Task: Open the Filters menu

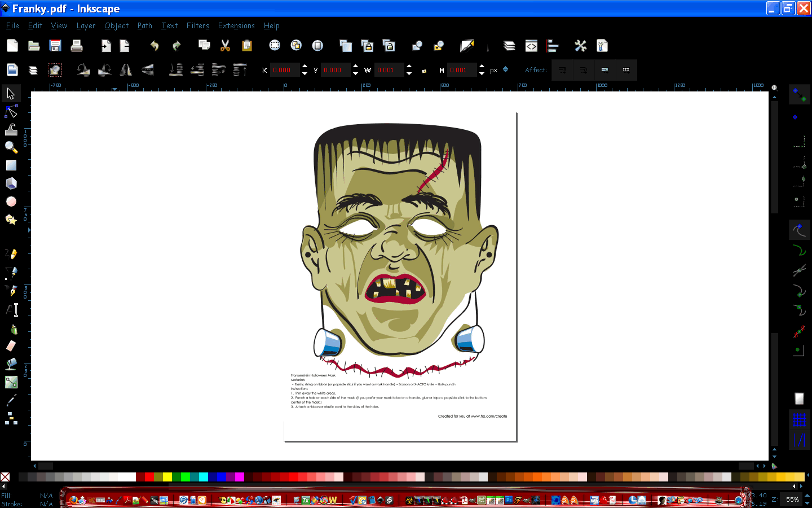Action: 198,25
